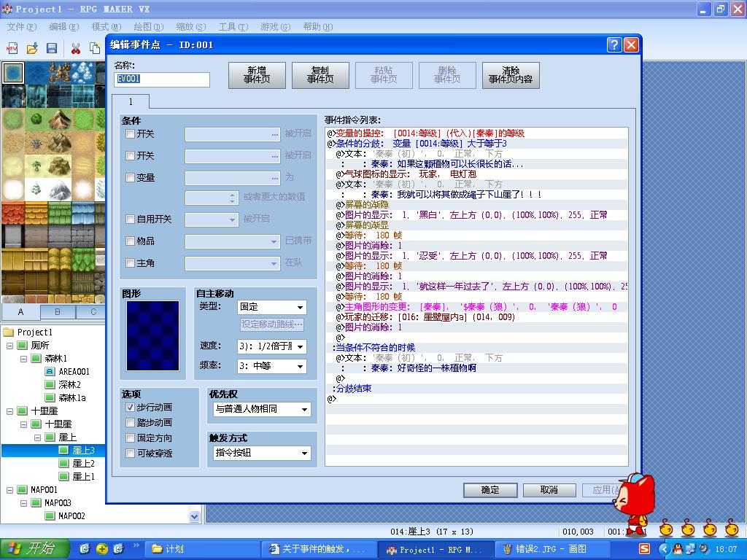
Task: Click the Save floppy disk icon
Action: click(x=52, y=47)
